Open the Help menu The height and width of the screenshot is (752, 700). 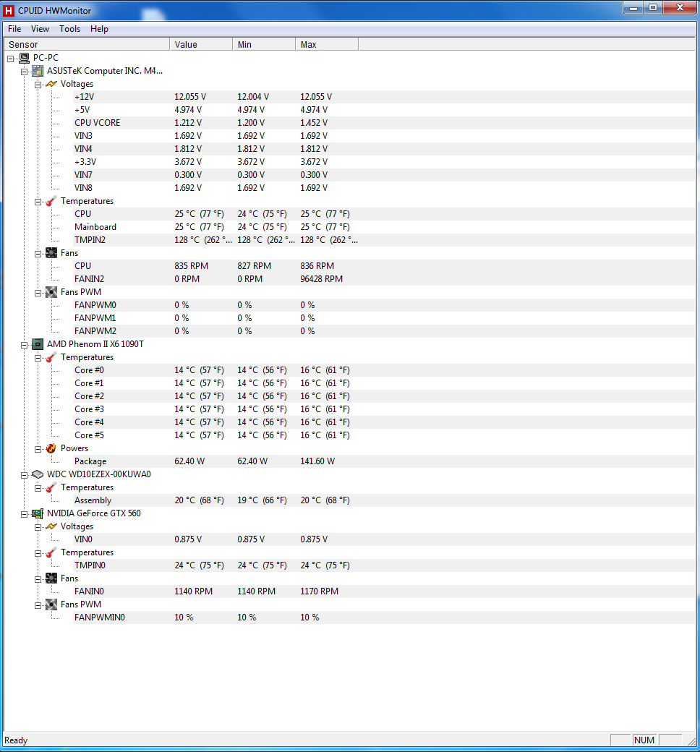(x=99, y=29)
